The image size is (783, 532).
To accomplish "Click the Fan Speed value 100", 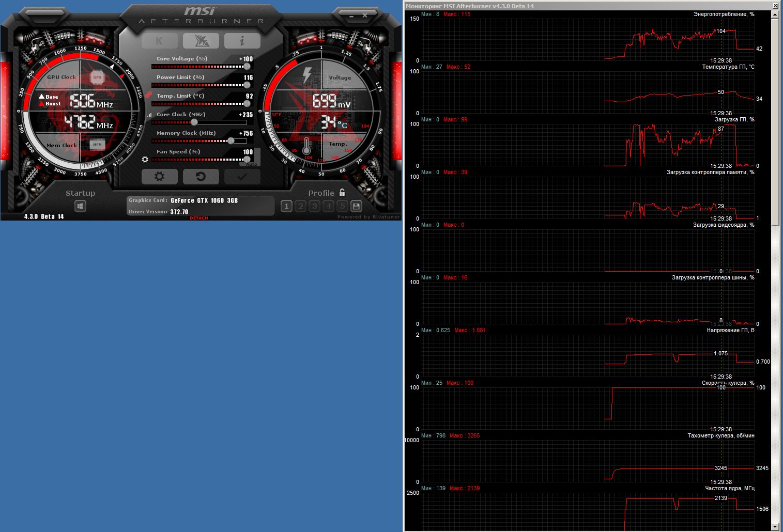I will click(x=248, y=152).
